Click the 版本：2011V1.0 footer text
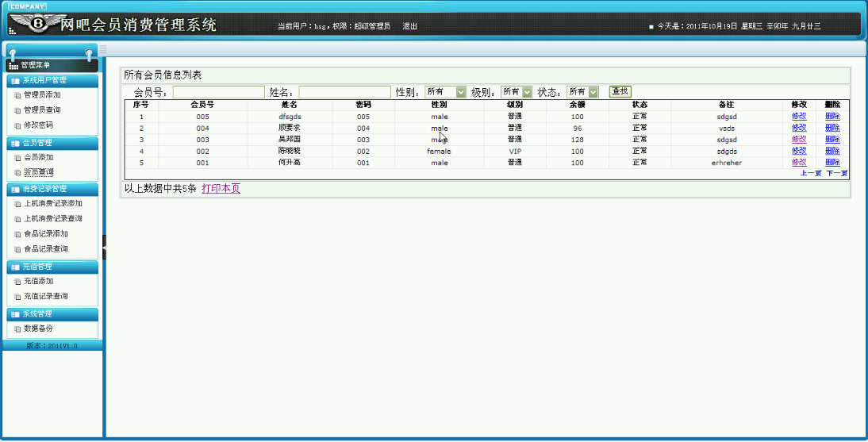Image resolution: width=868 pixels, height=442 pixels. pyautogui.click(x=52, y=346)
